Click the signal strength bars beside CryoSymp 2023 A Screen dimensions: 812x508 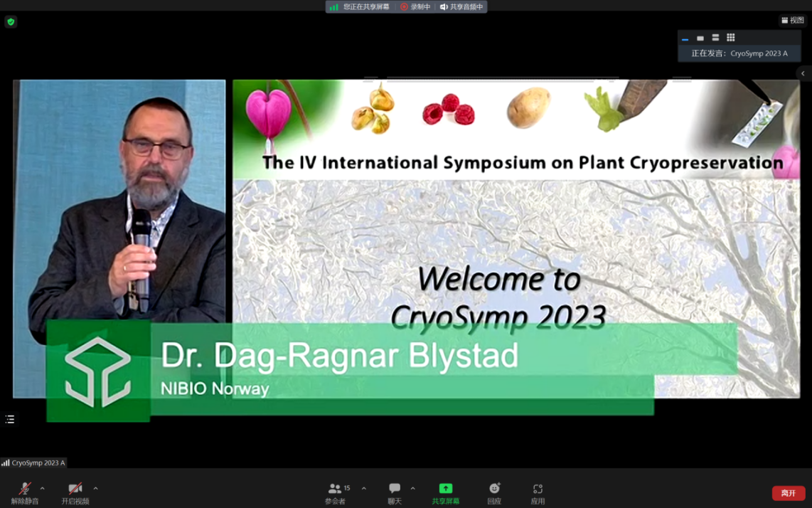[x=6, y=463]
